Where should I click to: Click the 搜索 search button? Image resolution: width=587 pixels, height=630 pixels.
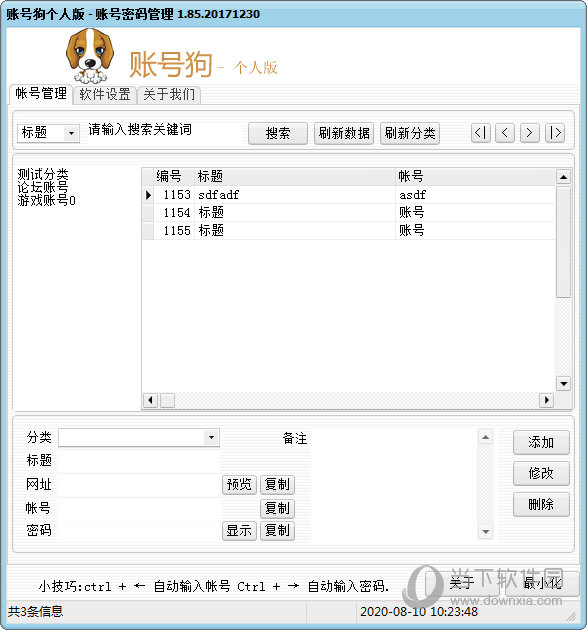click(278, 133)
